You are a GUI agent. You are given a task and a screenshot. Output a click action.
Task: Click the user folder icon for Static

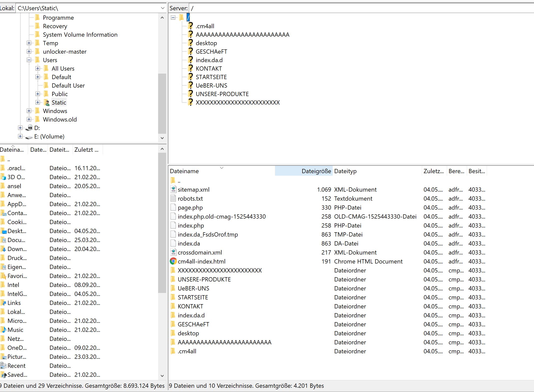pyautogui.click(x=46, y=103)
